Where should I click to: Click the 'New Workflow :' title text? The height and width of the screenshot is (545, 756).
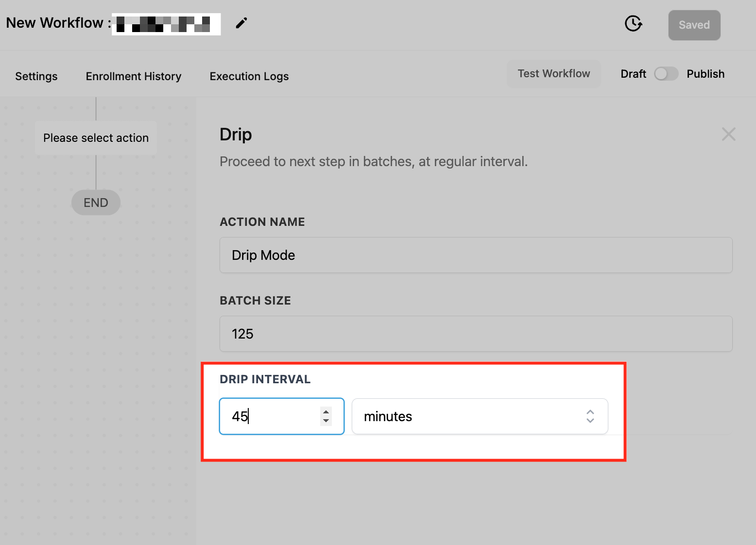click(x=58, y=23)
